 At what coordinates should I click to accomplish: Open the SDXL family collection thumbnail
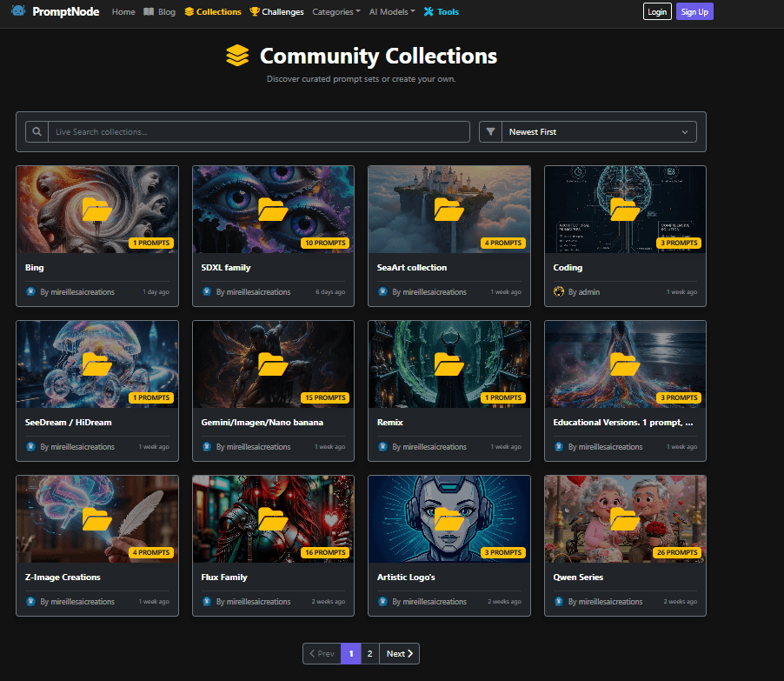pos(273,208)
